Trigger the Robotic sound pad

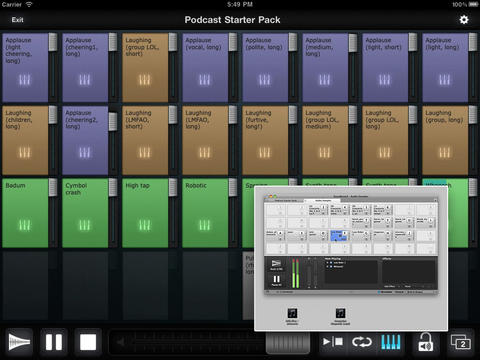point(205,213)
